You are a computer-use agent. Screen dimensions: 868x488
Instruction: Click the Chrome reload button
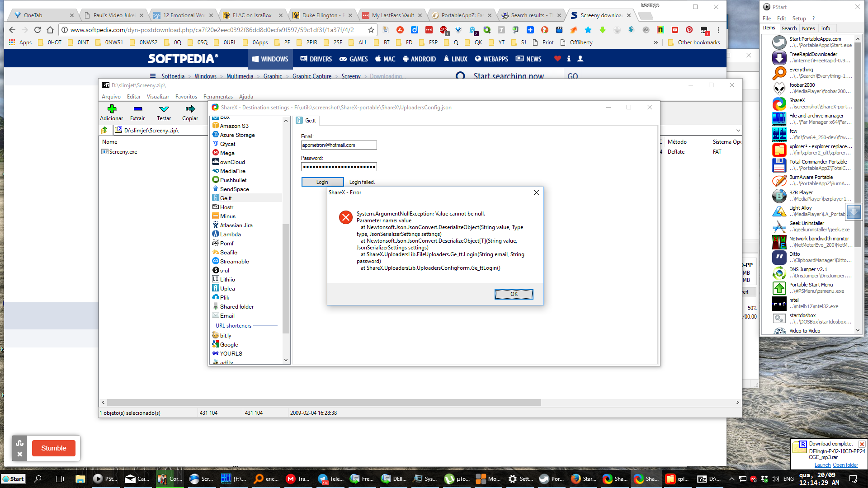(x=38, y=30)
